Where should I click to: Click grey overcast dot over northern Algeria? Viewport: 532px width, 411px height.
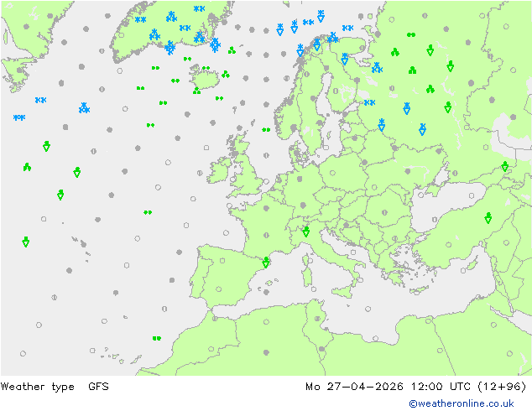pyautogui.click(x=266, y=352)
